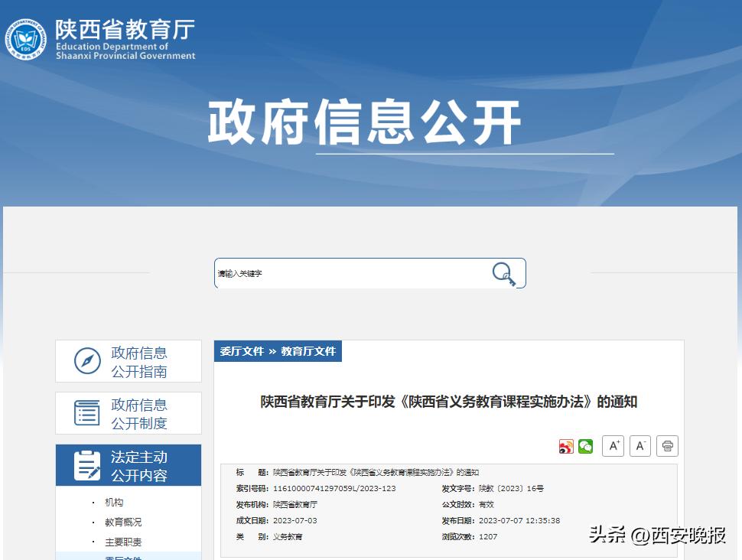Share the article via WeChat
The height and width of the screenshot is (560, 742).
[x=585, y=445]
